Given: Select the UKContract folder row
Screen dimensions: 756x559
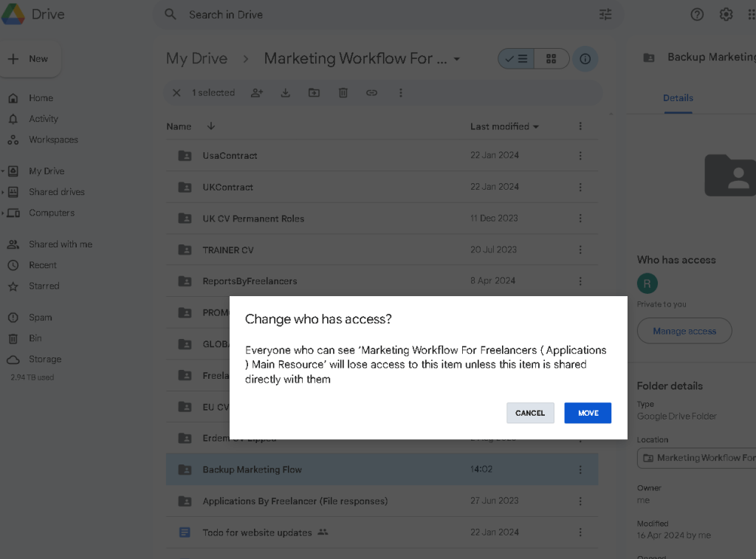Looking at the screenshot, I should coord(382,187).
